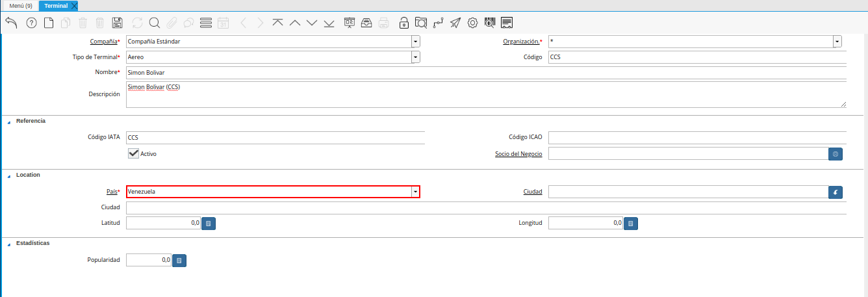Viewport: 868px width, 297px height.
Task: Click the paper plane request icon
Action: pos(455,23)
